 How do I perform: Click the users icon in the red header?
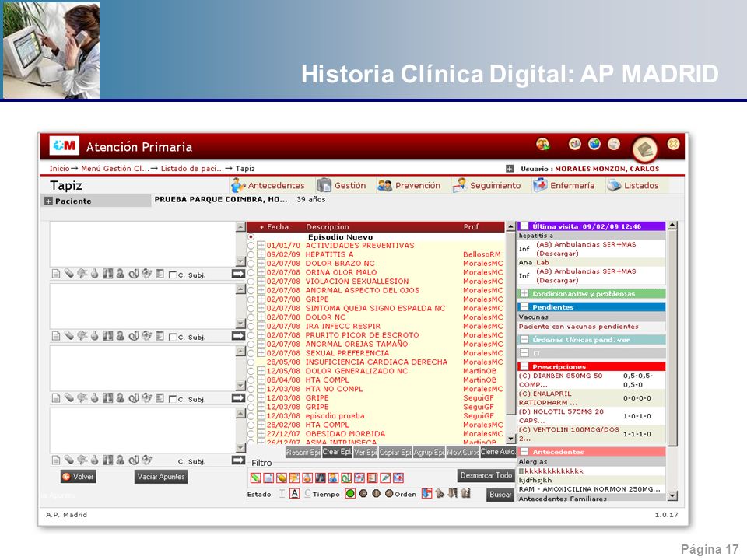tap(542, 144)
